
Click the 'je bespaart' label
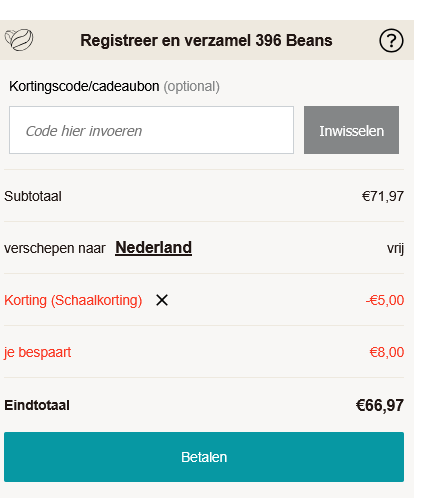coord(37,352)
